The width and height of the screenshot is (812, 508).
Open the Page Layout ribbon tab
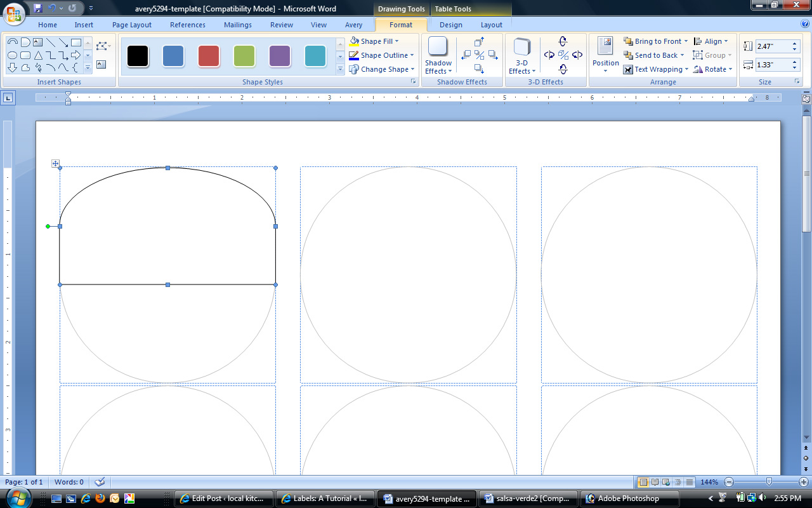[x=132, y=25]
